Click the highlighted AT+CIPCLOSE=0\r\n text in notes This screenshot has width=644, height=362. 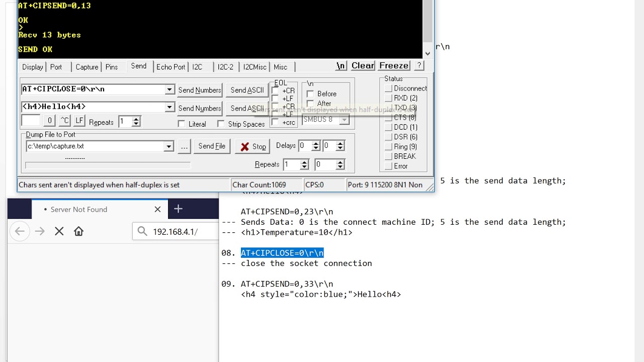[x=282, y=253]
